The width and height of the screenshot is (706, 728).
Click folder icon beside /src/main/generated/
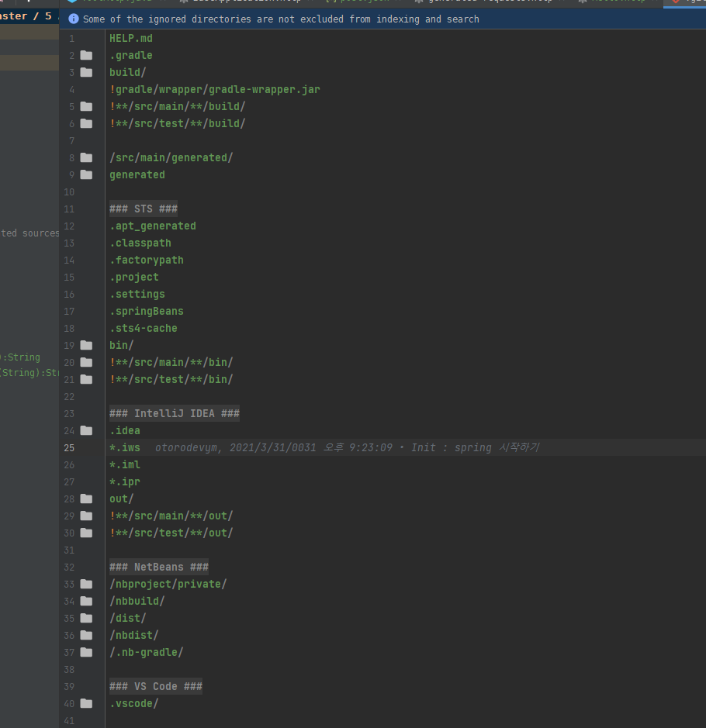(86, 158)
